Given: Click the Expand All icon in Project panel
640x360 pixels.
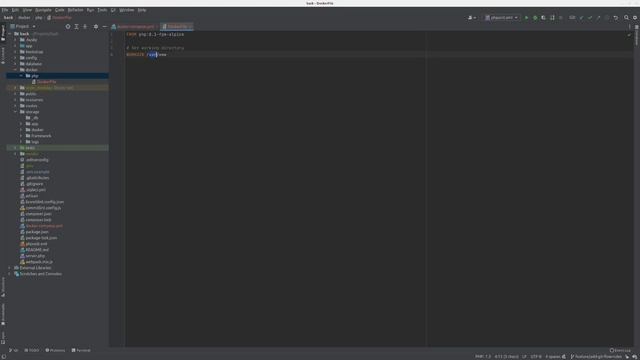Looking at the screenshot, I should point(76,27).
